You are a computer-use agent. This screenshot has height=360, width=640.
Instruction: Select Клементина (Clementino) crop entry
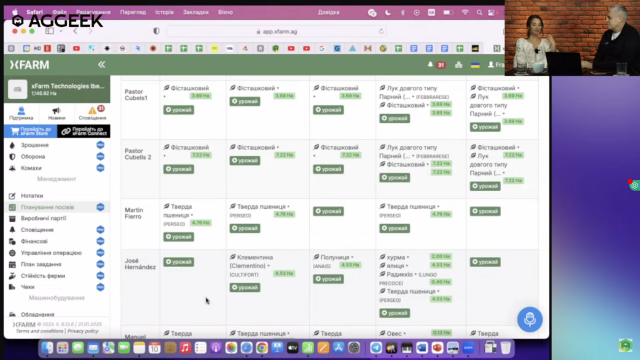[251, 262]
